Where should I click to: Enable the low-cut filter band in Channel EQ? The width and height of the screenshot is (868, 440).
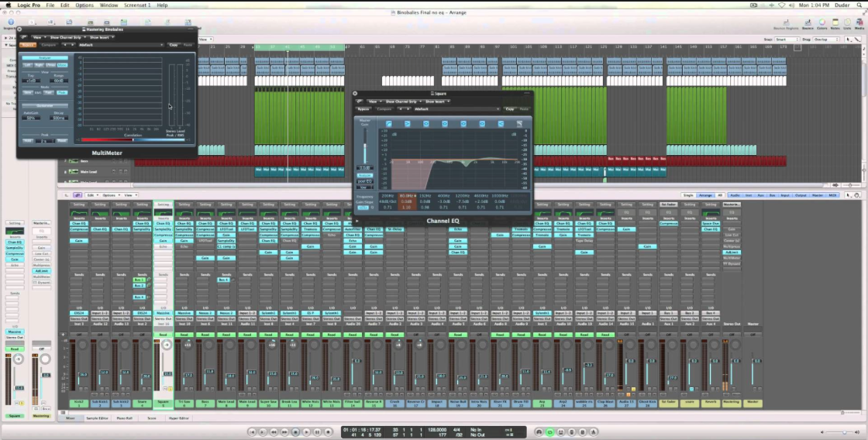[388, 124]
